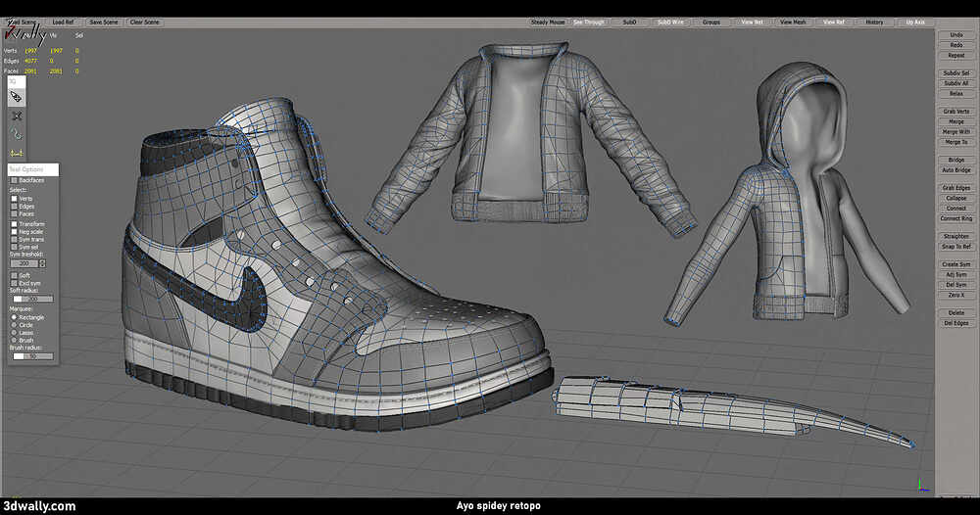Enable Edges selection checkbox
980x515 pixels.
click(x=14, y=206)
